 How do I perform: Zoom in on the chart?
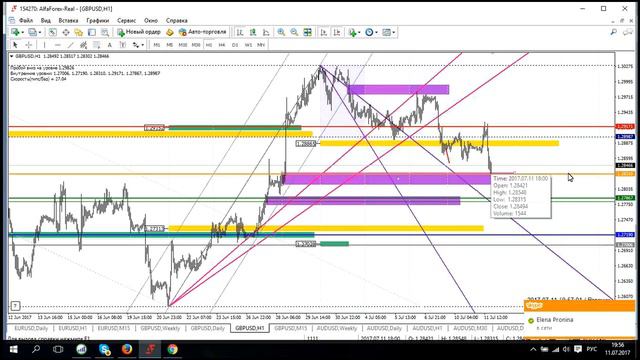(281, 32)
